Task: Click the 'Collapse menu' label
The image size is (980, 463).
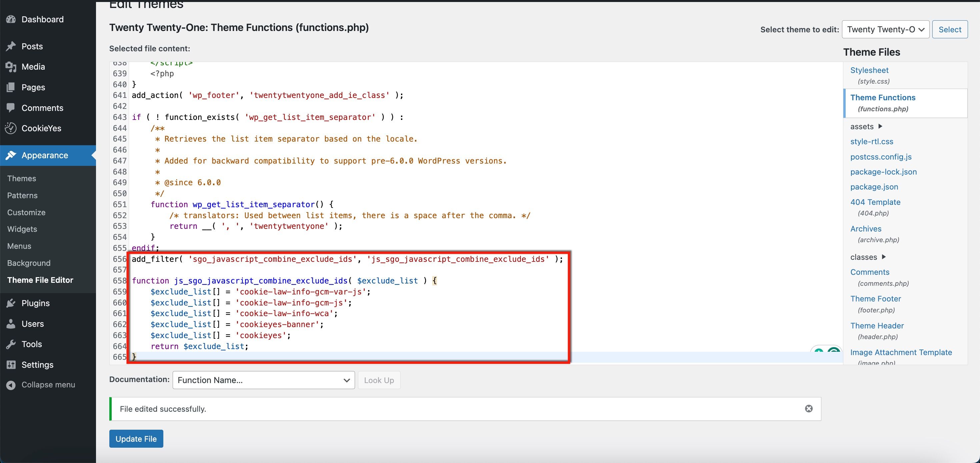Action: 48,385
